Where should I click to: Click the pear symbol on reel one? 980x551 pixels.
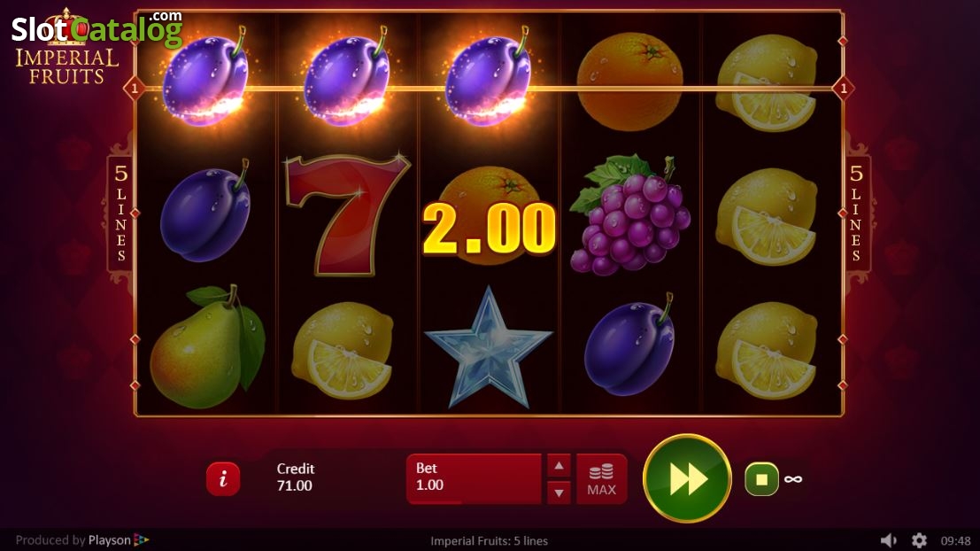pyautogui.click(x=207, y=347)
